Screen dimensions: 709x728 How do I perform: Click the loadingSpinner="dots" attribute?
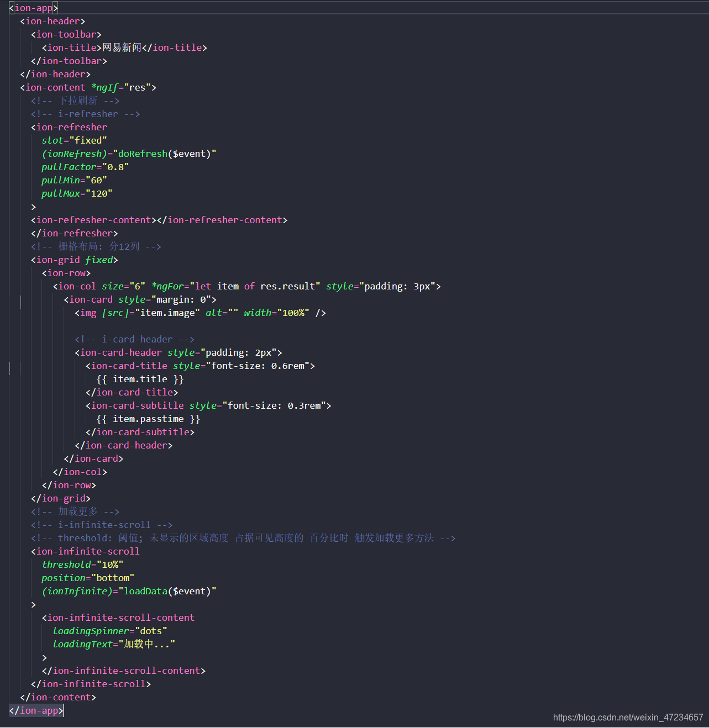(110, 631)
